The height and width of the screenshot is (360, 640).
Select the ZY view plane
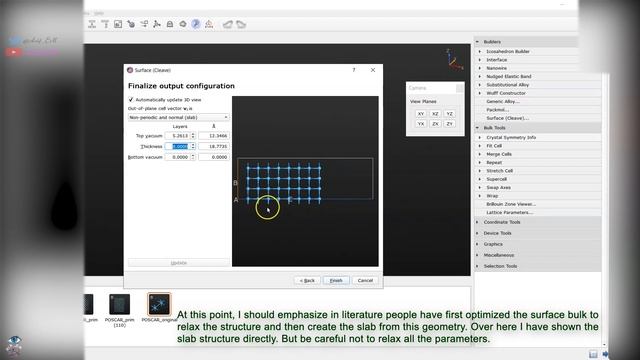tap(449, 124)
